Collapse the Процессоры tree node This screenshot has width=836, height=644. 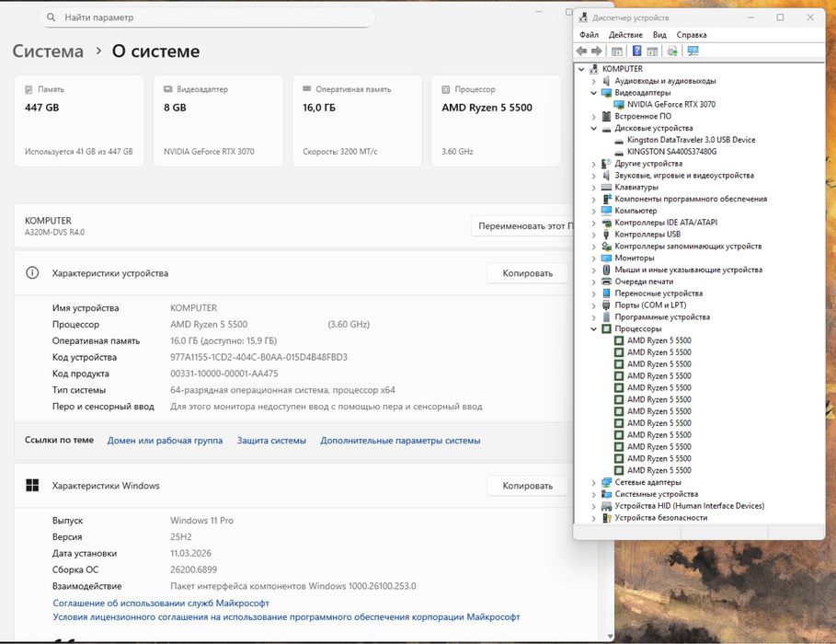(x=593, y=328)
